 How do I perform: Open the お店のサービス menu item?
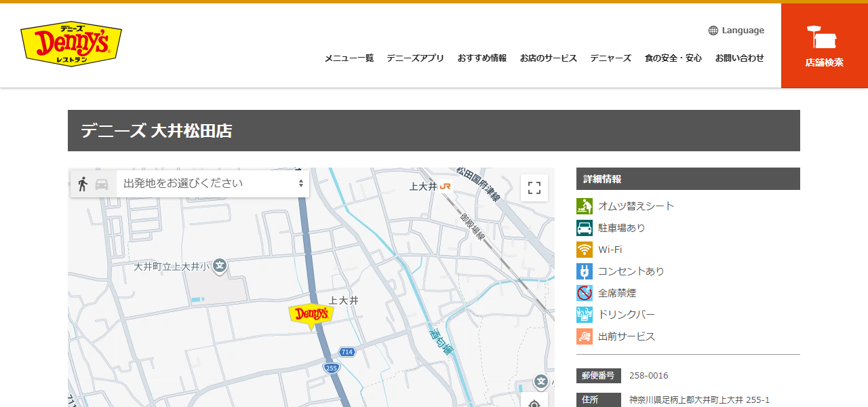(x=549, y=58)
